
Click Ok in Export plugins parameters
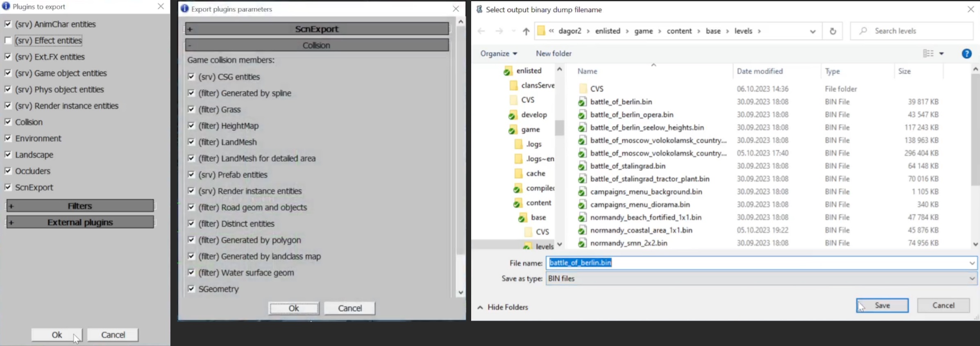tap(293, 308)
